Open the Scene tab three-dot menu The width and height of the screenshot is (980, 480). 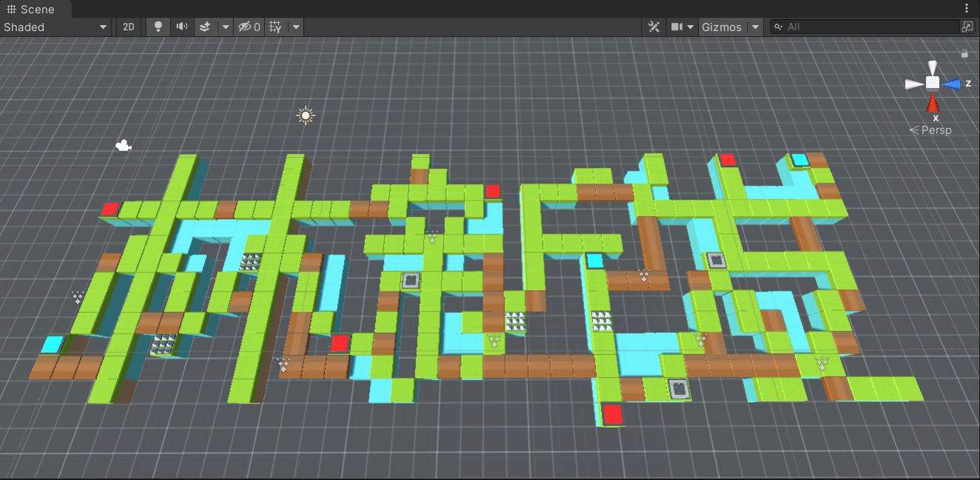(967, 8)
